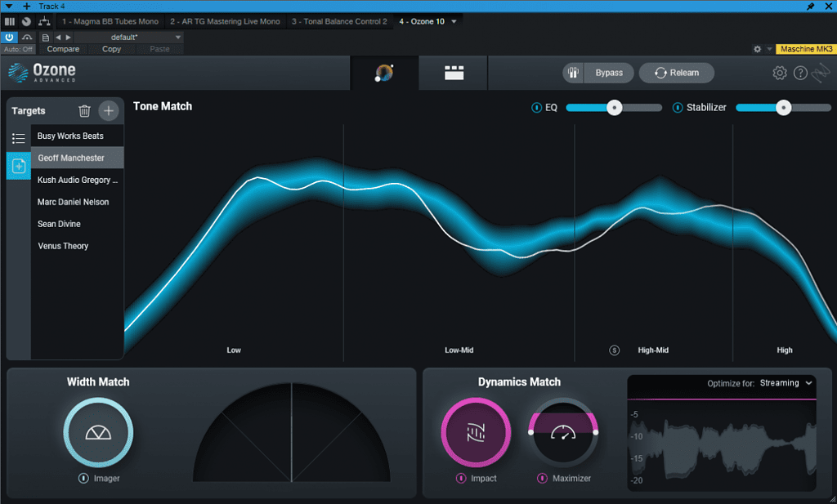The width and height of the screenshot is (837, 504).
Task: Click the Width Match imager dial icon
Action: 98,432
